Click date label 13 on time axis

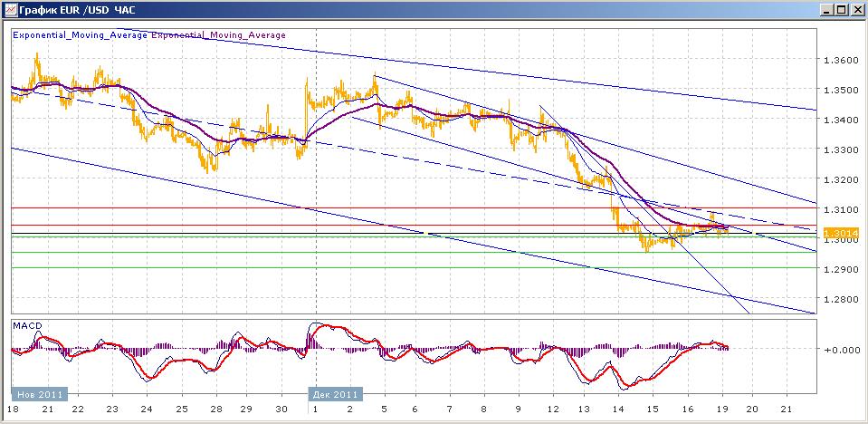(584, 409)
